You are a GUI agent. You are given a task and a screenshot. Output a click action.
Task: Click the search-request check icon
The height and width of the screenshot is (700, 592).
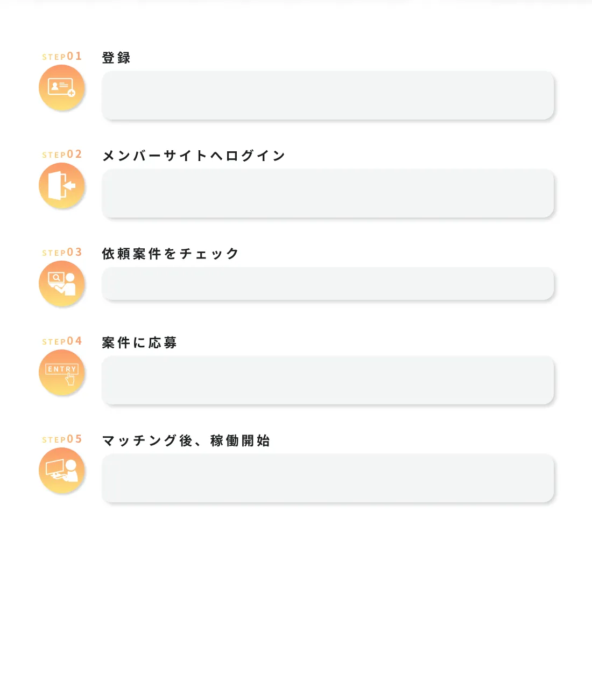click(x=62, y=284)
